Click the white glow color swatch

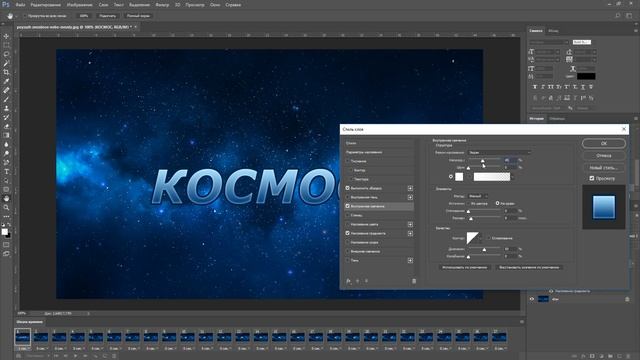click(x=459, y=177)
